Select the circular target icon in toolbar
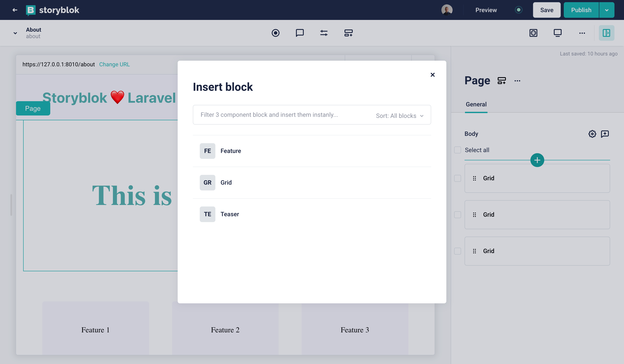 pyautogui.click(x=275, y=33)
